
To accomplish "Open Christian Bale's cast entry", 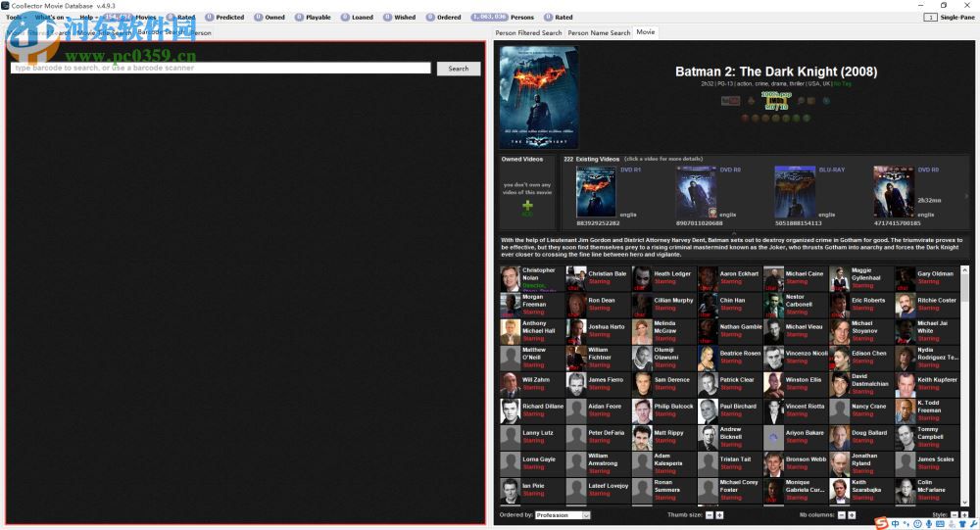I will pyautogui.click(x=598, y=278).
